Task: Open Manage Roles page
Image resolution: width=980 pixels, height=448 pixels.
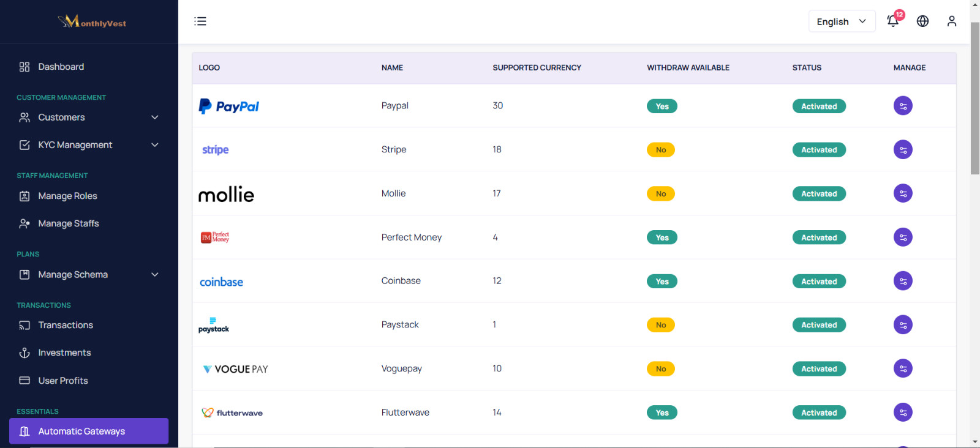Action: (89, 196)
